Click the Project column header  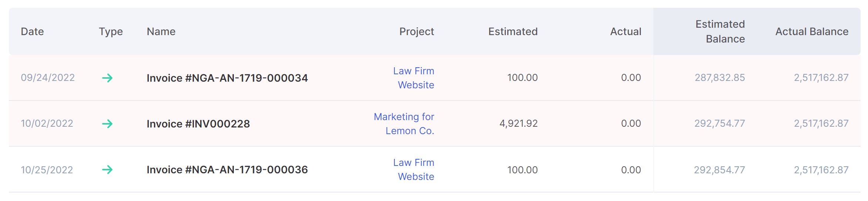(417, 32)
